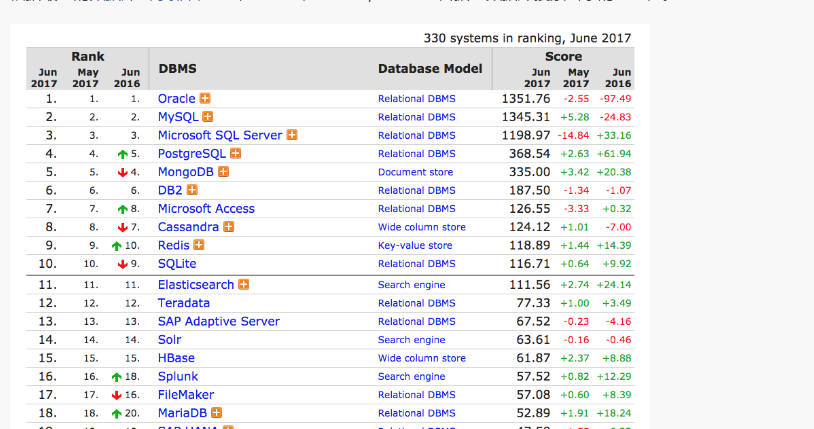The width and height of the screenshot is (814, 429).
Task: Click the '330 systems in ranking' caption
Action: click(527, 38)
